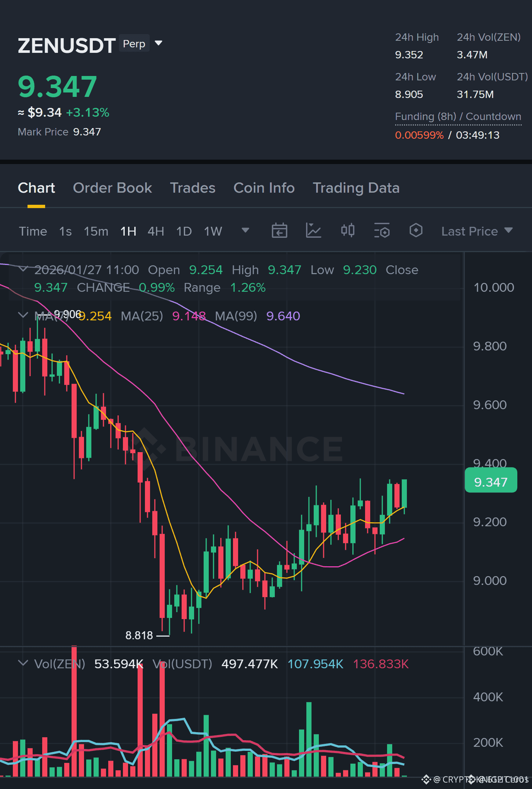The image size is (532, 789).
Task: Switch to the Order Book tab
Action: 112,188
